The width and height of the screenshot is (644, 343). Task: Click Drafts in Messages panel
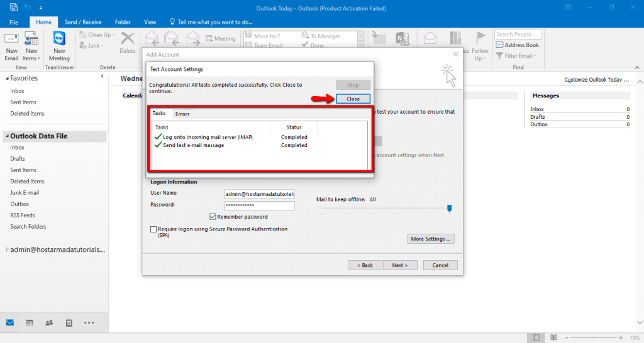(x=537, y=117)
